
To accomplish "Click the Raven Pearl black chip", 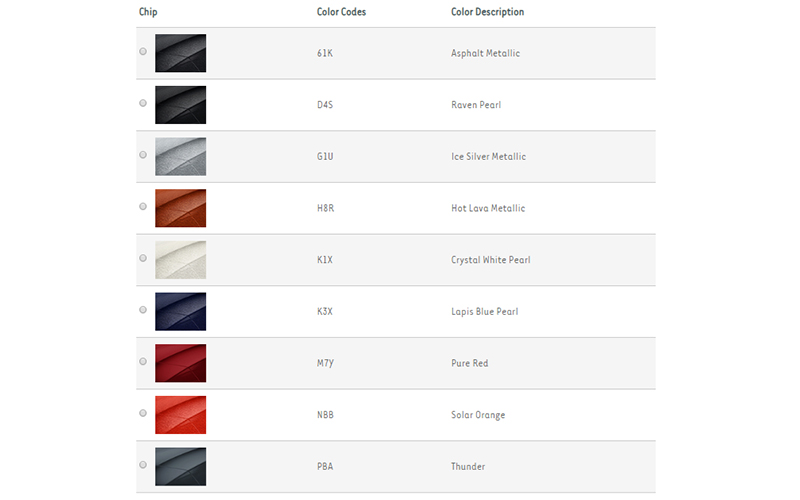I will pyautogui.click(x=180, y=105).
